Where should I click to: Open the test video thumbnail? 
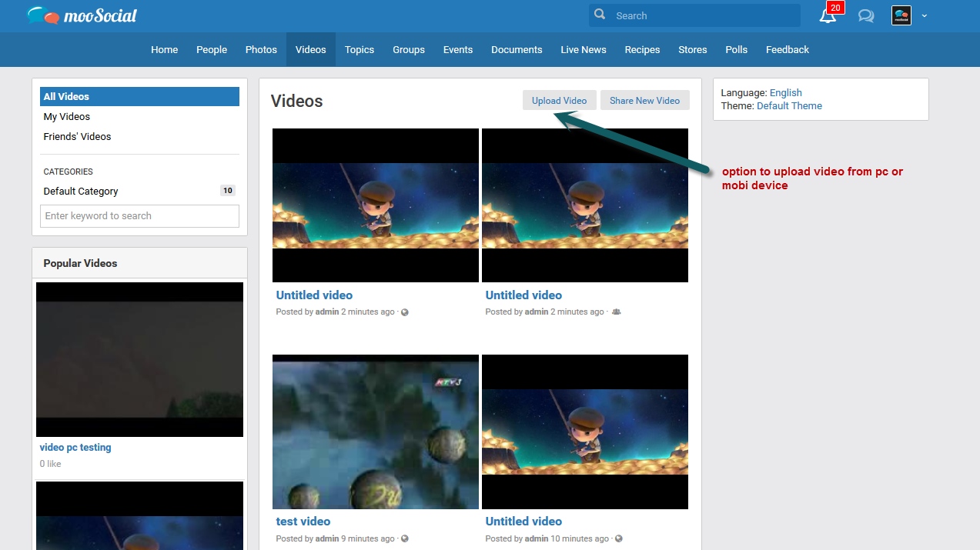click(376, 432)
